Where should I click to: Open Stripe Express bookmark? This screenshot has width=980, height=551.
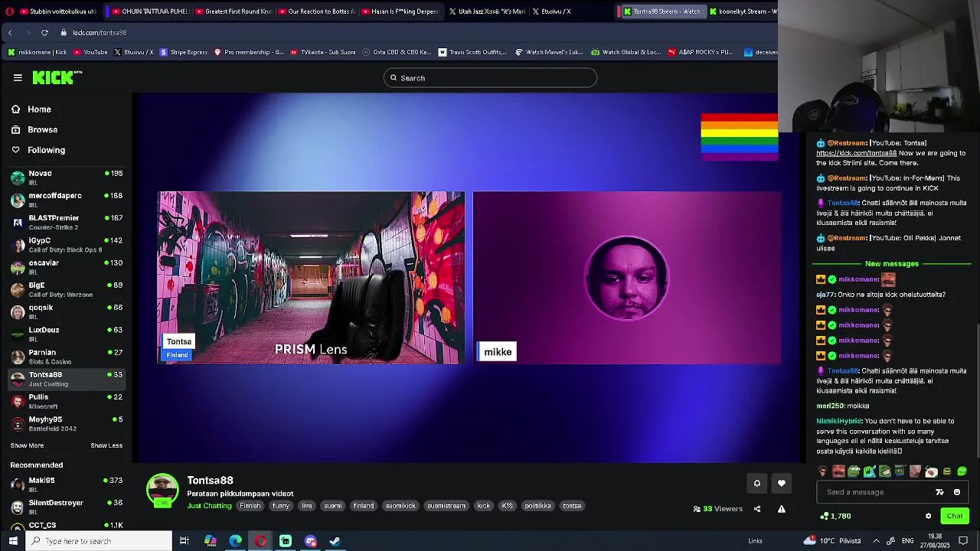pyautogui.click(x=183, y=52)
